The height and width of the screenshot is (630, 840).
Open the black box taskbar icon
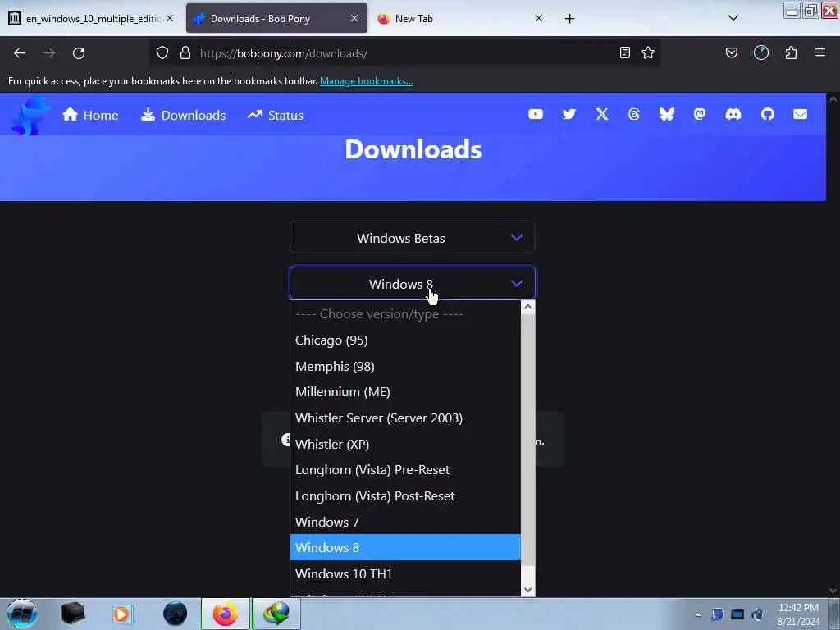[x=72, y=614]
